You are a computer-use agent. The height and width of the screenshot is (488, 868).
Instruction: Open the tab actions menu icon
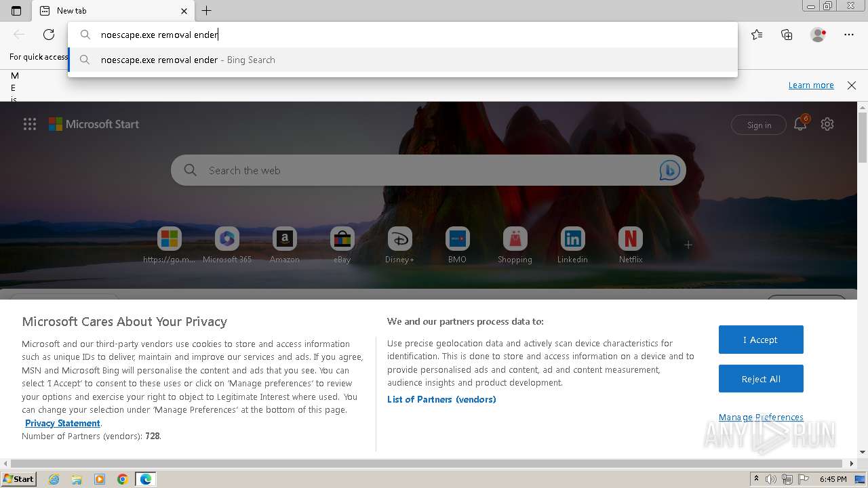pyautogui.click(x=16, y=11)
